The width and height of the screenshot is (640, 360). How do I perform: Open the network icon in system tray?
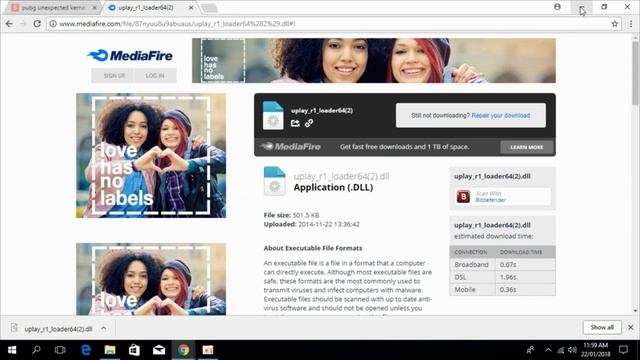click(561, 350)
